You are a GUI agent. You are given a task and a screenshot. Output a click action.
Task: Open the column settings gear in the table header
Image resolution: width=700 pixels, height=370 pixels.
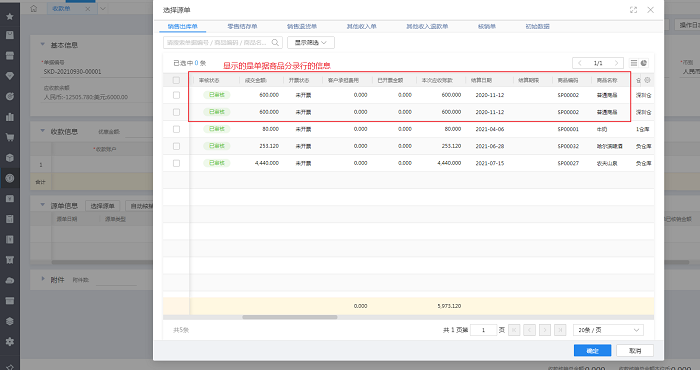tap(647, 80)
